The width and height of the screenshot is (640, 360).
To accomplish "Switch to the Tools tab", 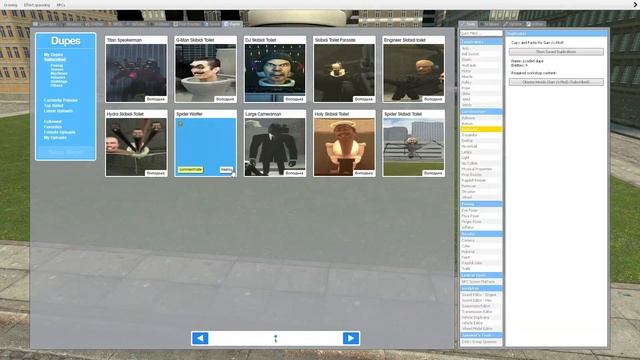I will coord(468,24).
